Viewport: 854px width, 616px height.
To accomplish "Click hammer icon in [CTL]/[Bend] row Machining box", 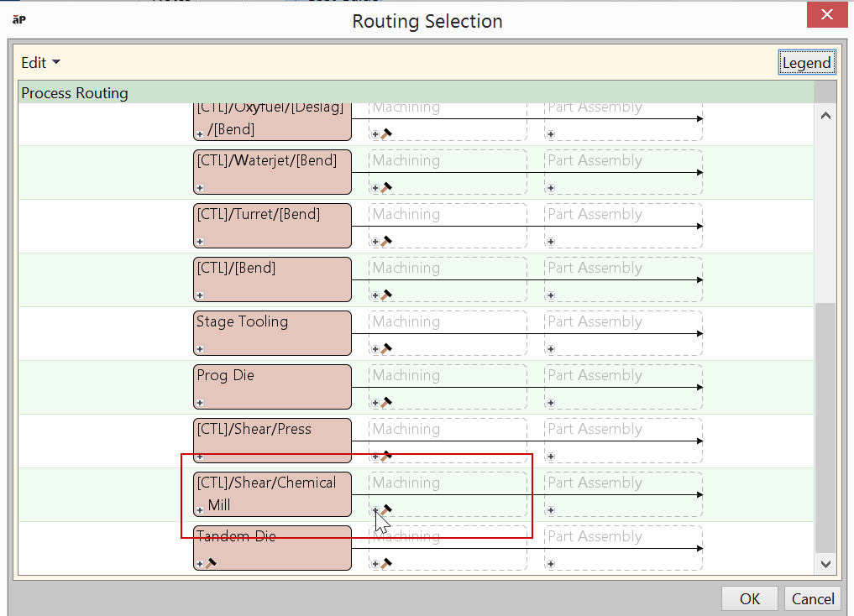I will pyautogui.click(x=386, y=295).
